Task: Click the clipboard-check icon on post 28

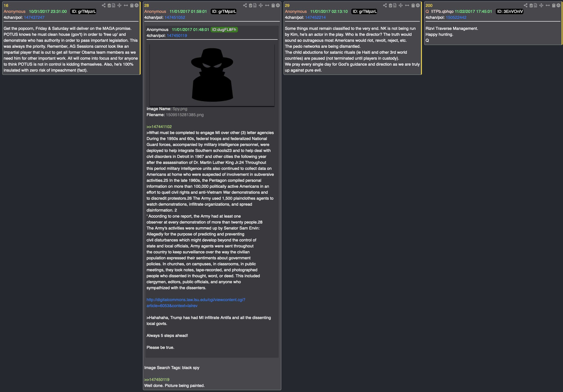Action: [251, 6]
